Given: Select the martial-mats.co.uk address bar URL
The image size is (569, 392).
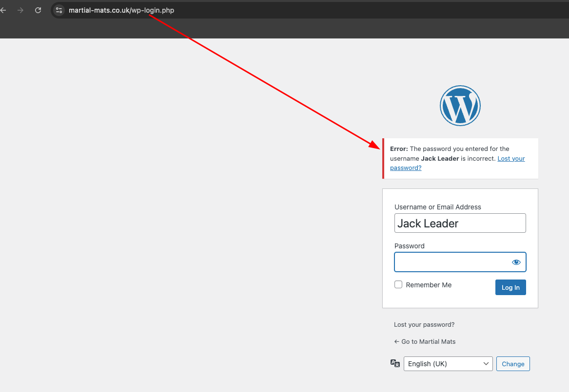Looking at the screenshot, I should (121, 10).
